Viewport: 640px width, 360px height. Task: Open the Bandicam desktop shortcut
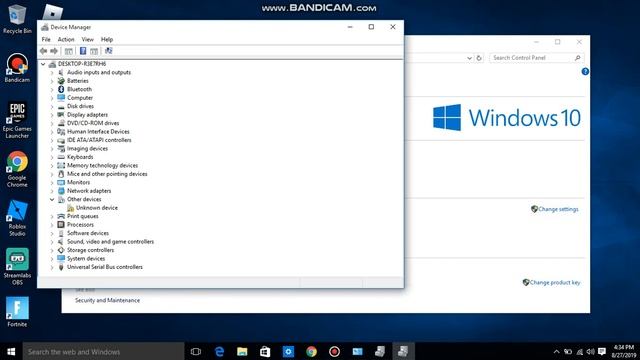(x=17, y=68)
